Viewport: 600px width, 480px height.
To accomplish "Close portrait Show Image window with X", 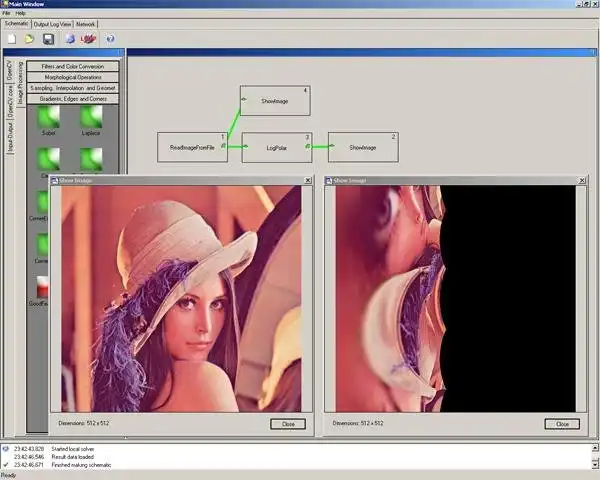I will tap(308, 180).
